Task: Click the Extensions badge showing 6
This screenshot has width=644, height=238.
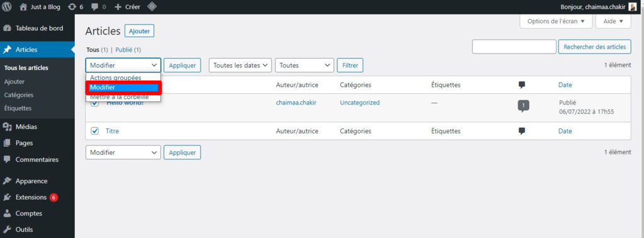Action: 53,197
